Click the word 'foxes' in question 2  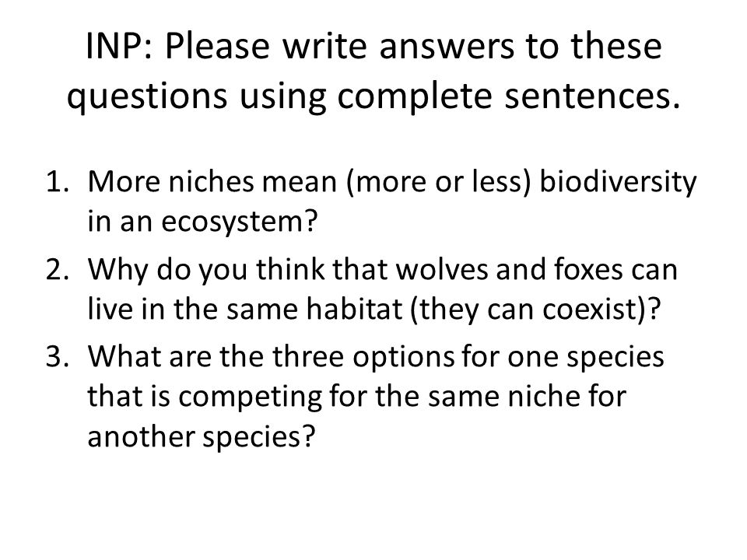588,269
